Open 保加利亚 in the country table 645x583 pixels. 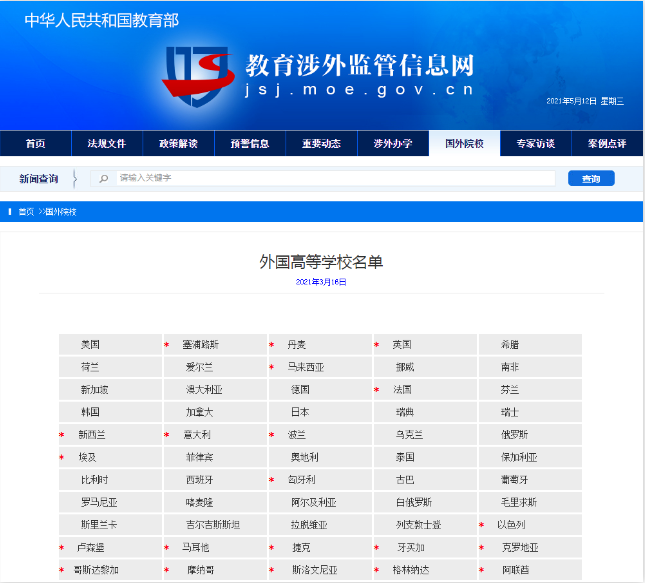[519, 457]
